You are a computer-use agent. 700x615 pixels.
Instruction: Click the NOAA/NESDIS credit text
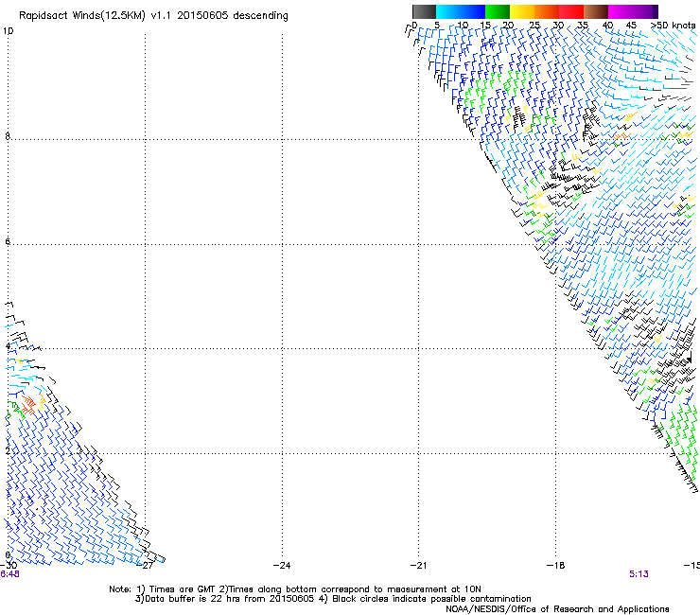coord(557,609)
